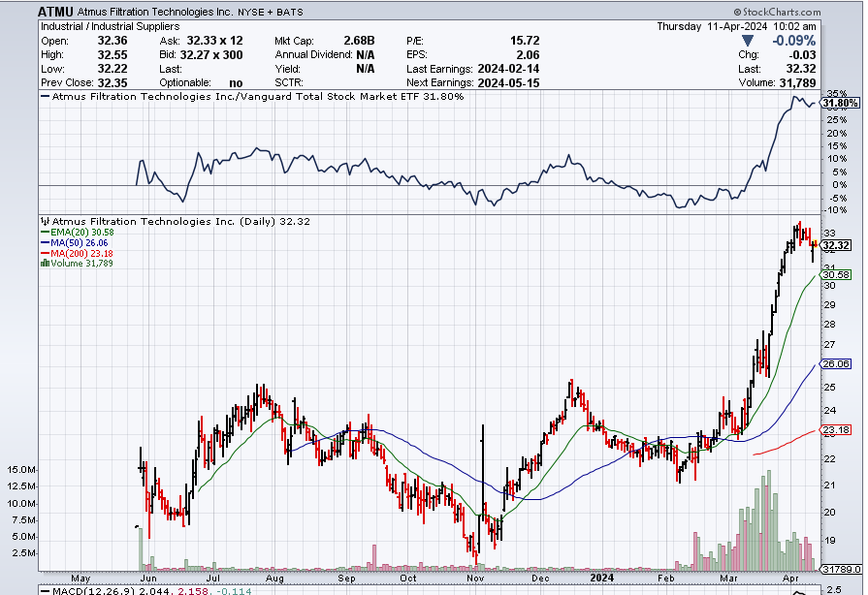Click the EMA(20) 30.58 legend label
The image size is (868, 595).
click(x=81, y=233)
